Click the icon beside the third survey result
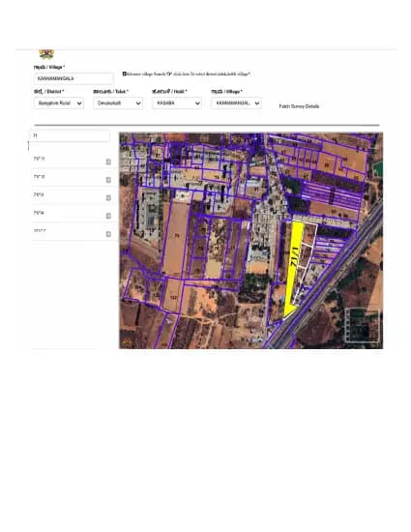This screenshot has width=411, height=532. coord(108,197)
